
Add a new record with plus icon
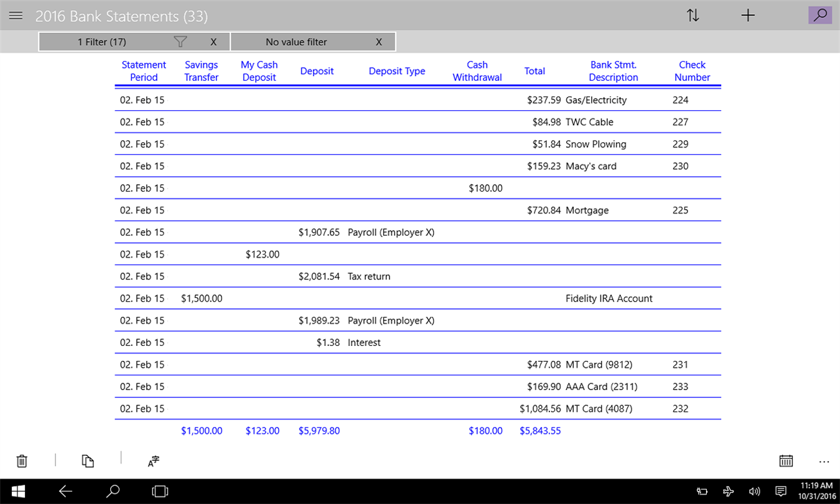(748, 16)
